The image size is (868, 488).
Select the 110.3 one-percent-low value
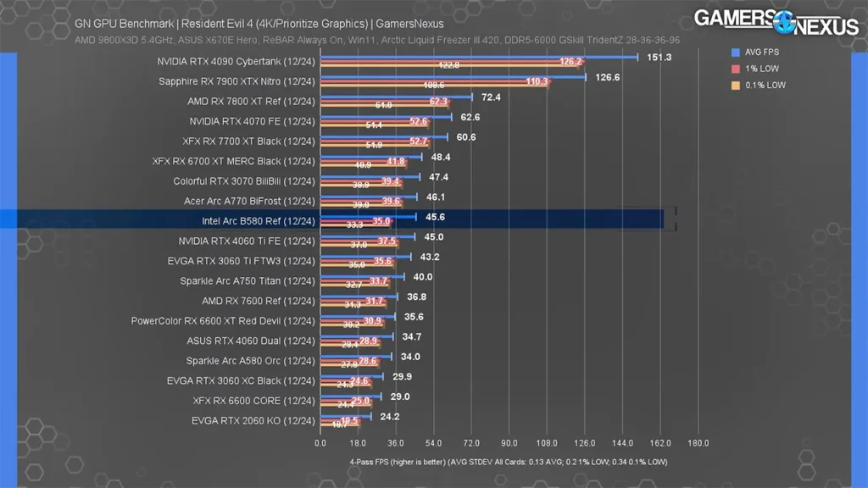click(537, 81)
